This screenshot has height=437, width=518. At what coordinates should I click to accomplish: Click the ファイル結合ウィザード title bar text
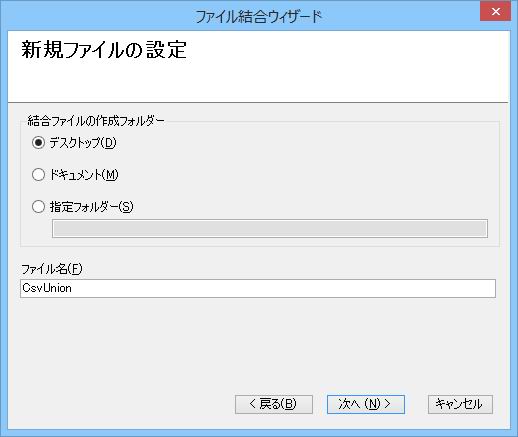(258, 17)
